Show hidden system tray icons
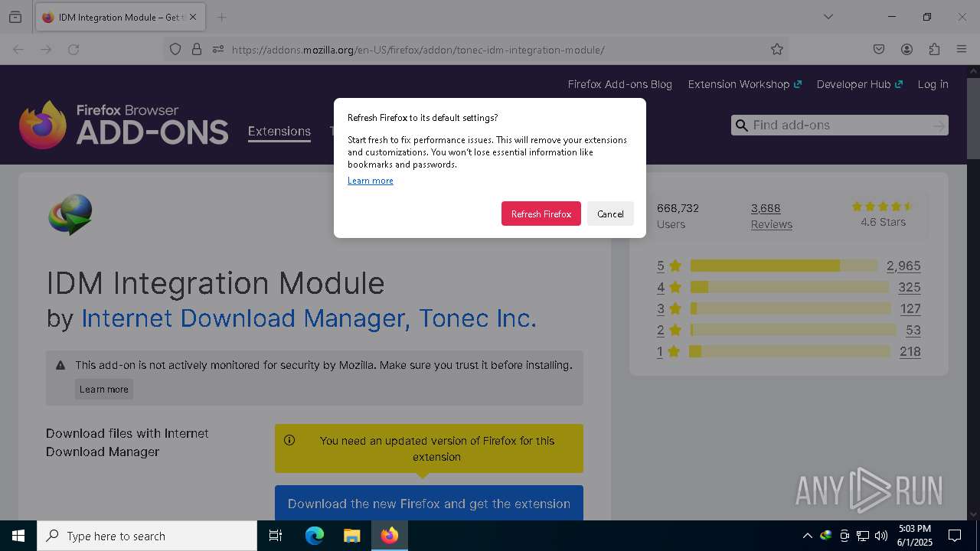 807,536
